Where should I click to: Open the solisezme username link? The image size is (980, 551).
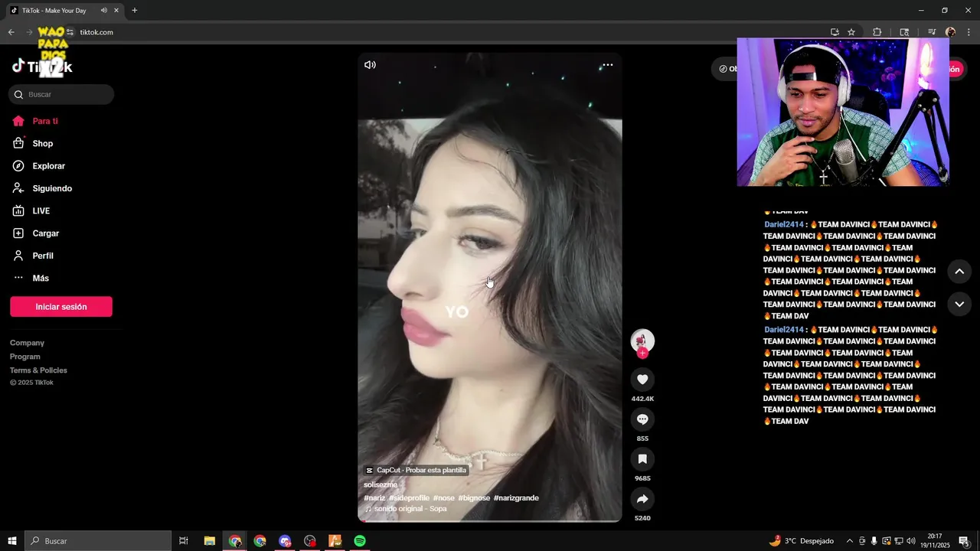(x=381, y=484)
